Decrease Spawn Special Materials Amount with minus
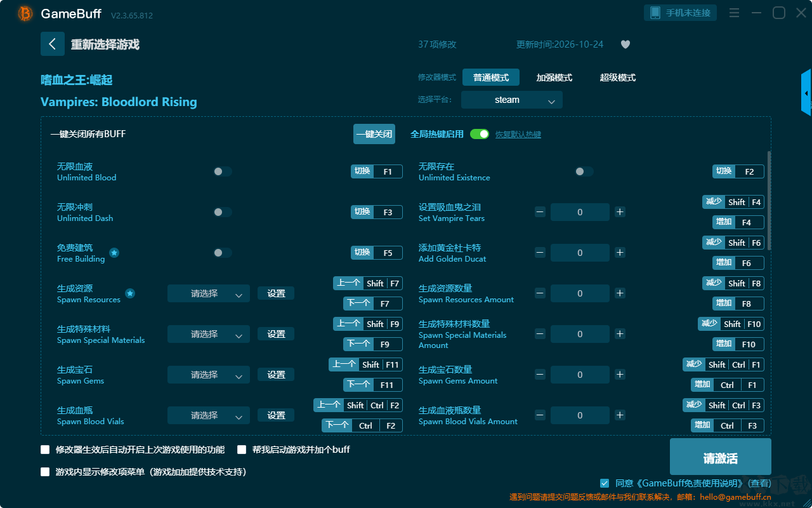Screen dimensions: 812x508 coord(540,334)
